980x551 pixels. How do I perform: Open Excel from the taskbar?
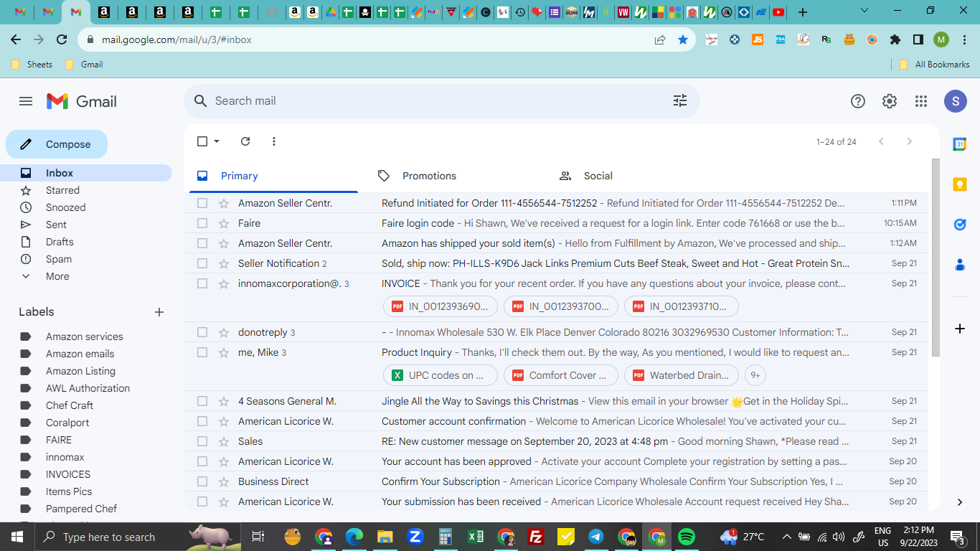click(x=475, y=537)
